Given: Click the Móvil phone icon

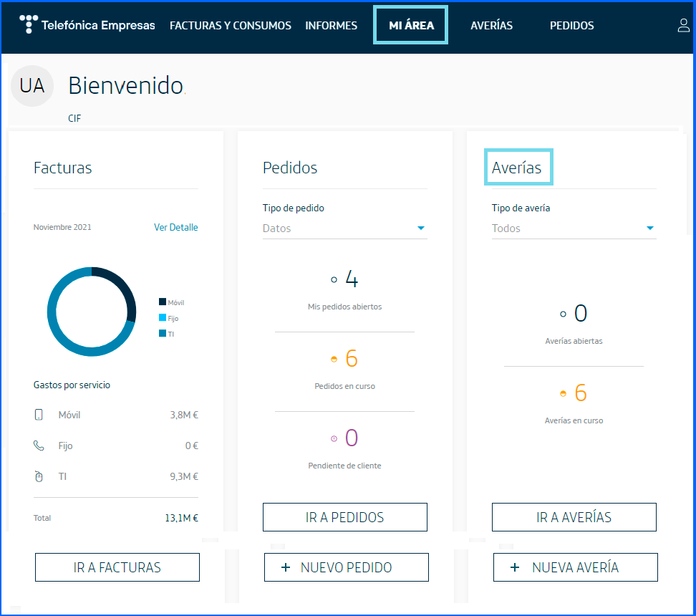Looking at the screenshot, I should tap(39, 415).
